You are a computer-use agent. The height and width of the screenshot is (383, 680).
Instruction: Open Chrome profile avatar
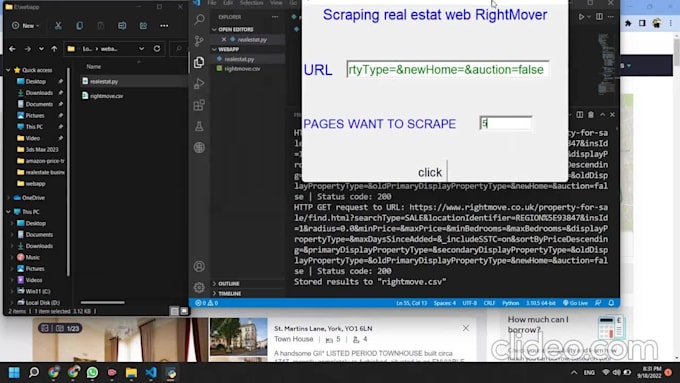pos(657,23)
